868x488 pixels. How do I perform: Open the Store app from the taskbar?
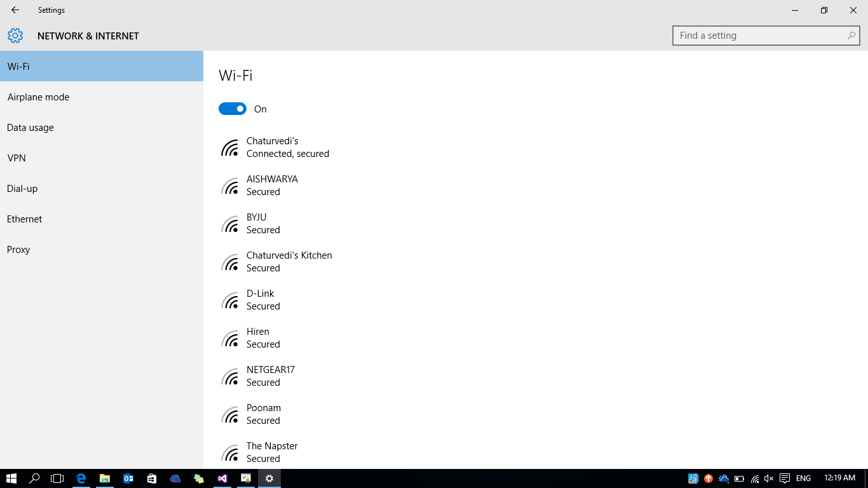pos(152,478)
